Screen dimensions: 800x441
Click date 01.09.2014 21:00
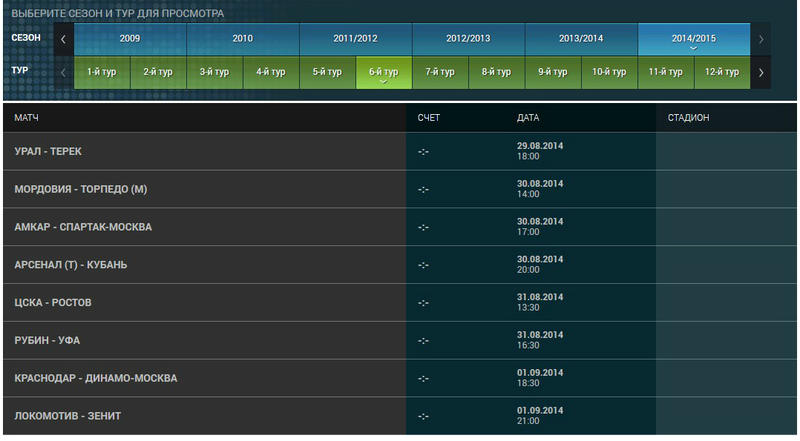[540, 415]
